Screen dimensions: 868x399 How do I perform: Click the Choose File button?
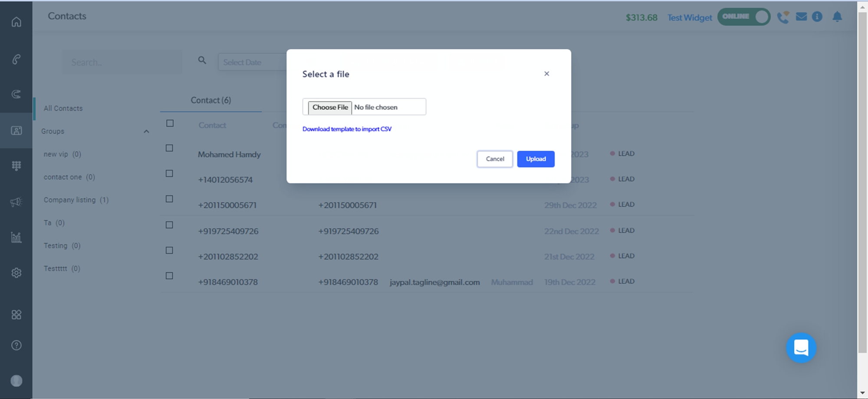coord(330,107)
